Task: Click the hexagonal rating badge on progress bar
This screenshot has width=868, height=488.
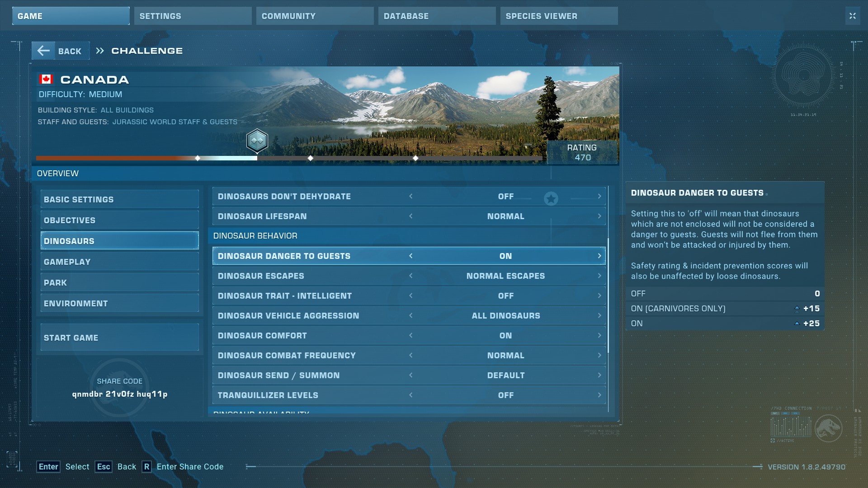Action: [x=257, y=141]
